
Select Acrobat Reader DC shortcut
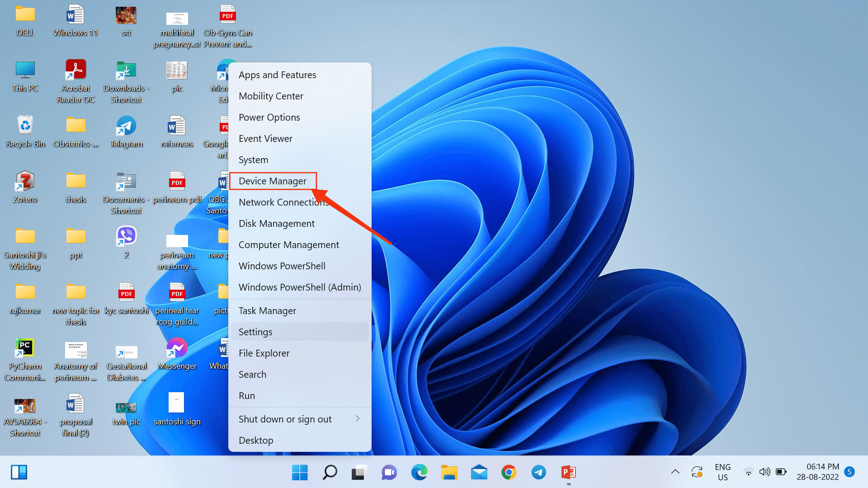(76, 81)
